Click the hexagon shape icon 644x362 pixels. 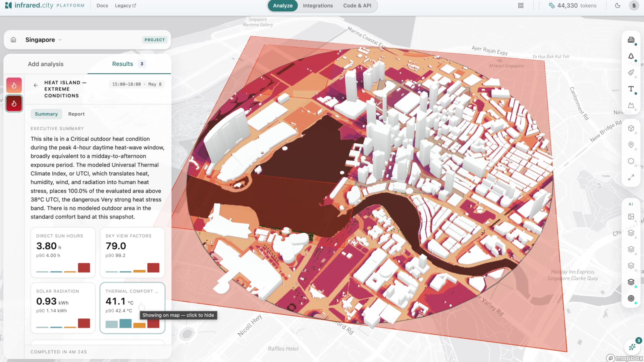point(631,161)
